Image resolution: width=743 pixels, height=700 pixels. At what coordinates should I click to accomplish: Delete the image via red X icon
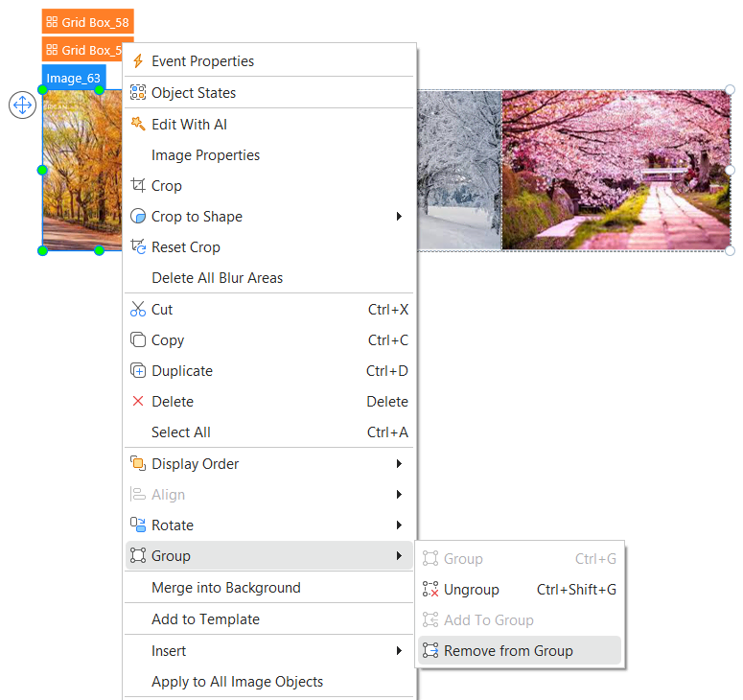click(x=138, y=402)
